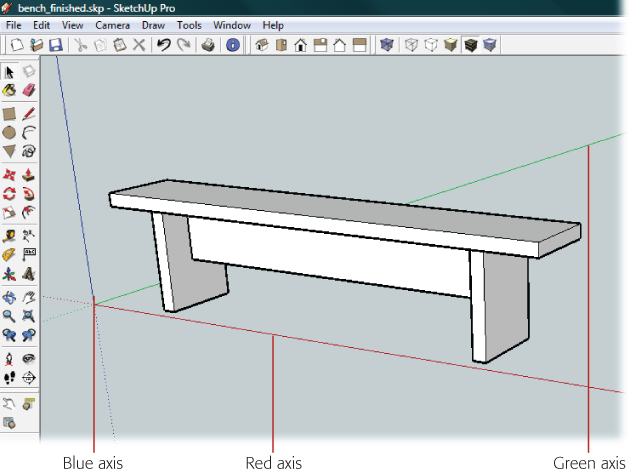Click the Undo arrow in toolbar
The height and width of the screenshot is (473, 630).
tap(164, 45)
